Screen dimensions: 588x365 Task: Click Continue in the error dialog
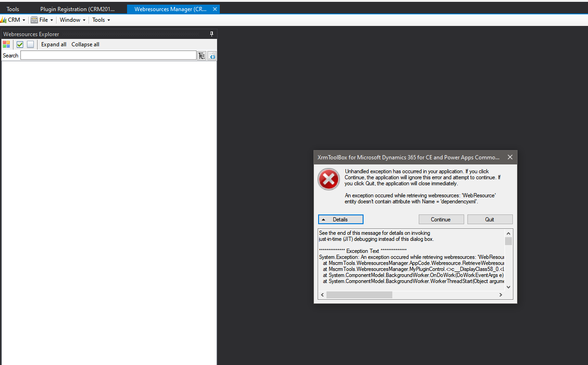pyautogui.click(x=441, y=219)
